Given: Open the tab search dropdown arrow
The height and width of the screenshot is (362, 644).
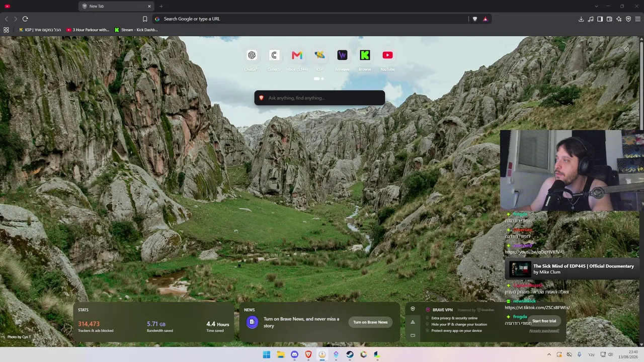Looking at the screenshot, I should pos(596,6).
